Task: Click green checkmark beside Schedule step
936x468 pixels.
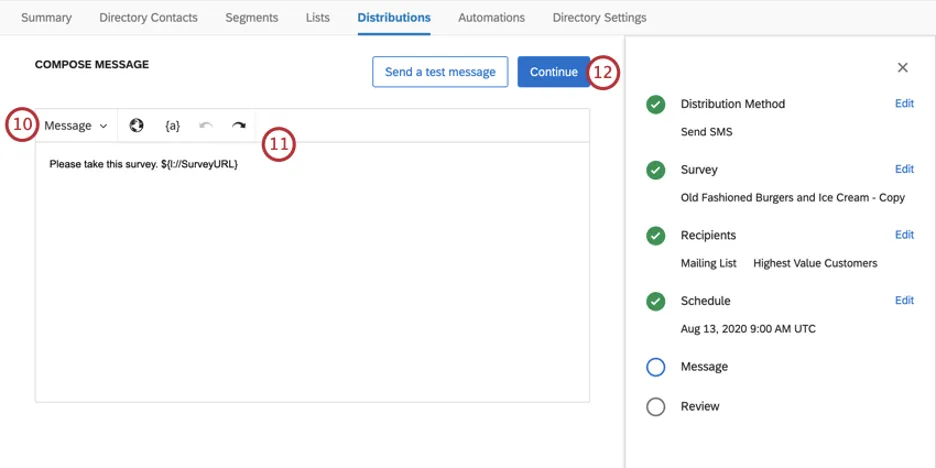Action: point(655,301)
